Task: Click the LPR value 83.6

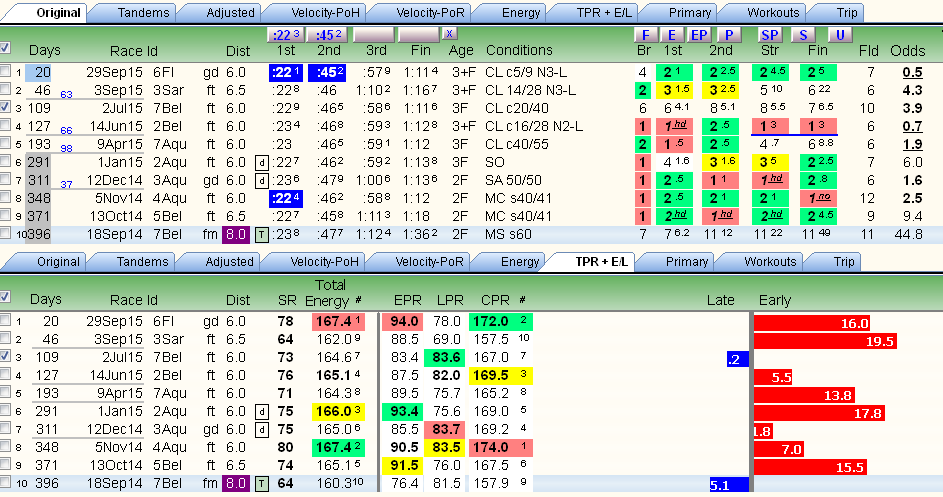Action: click(x=444, y=357)
